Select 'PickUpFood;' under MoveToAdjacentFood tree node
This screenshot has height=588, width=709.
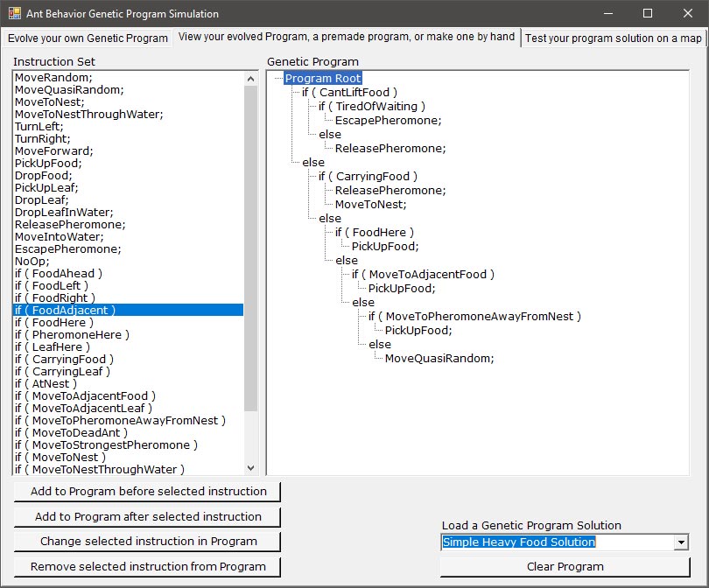click(402, 289)
